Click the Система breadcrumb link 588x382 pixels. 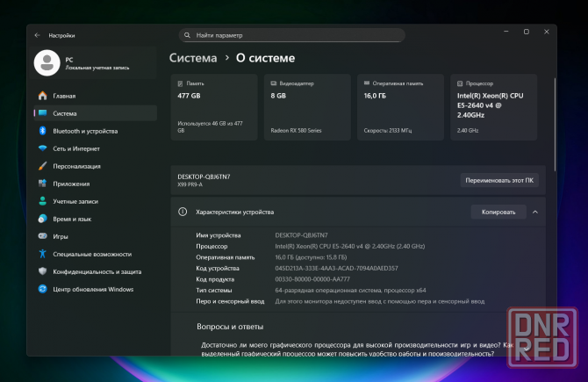tap(193, 58)
